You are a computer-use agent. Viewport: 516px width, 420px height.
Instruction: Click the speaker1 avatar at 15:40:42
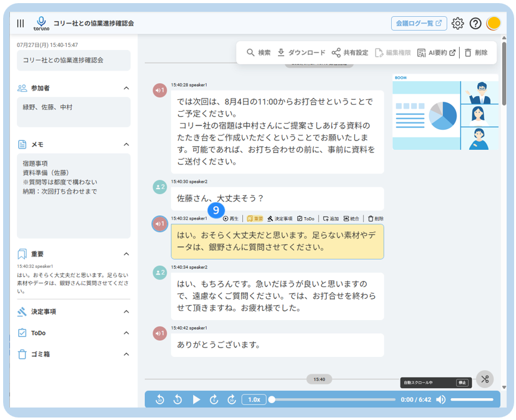point(159,333)
